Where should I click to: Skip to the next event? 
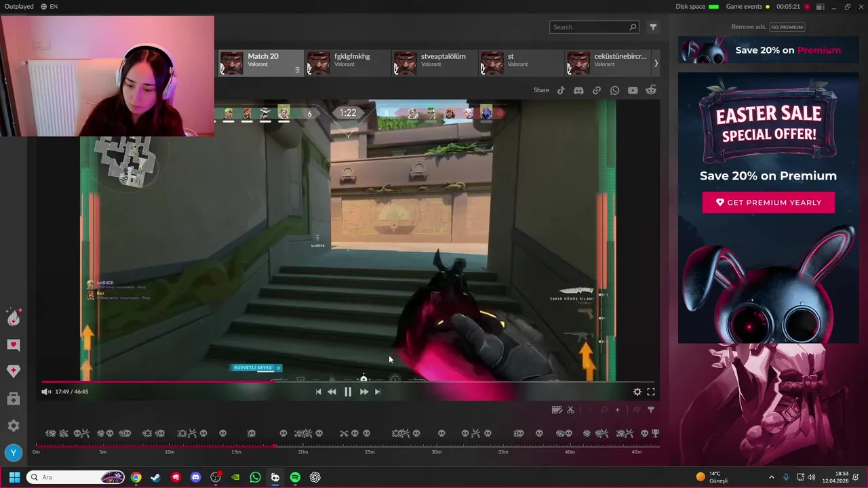378,392
